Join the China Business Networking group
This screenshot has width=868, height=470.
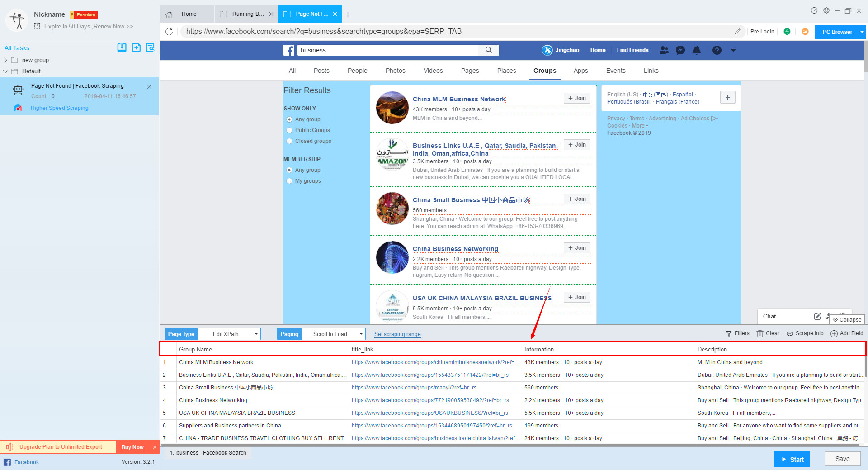click(x=576, y=248)
